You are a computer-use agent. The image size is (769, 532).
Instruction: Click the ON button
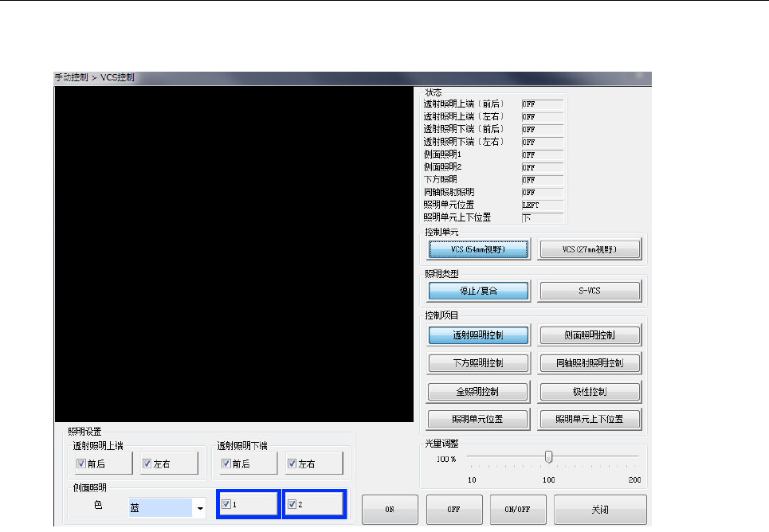click(390, 510)
